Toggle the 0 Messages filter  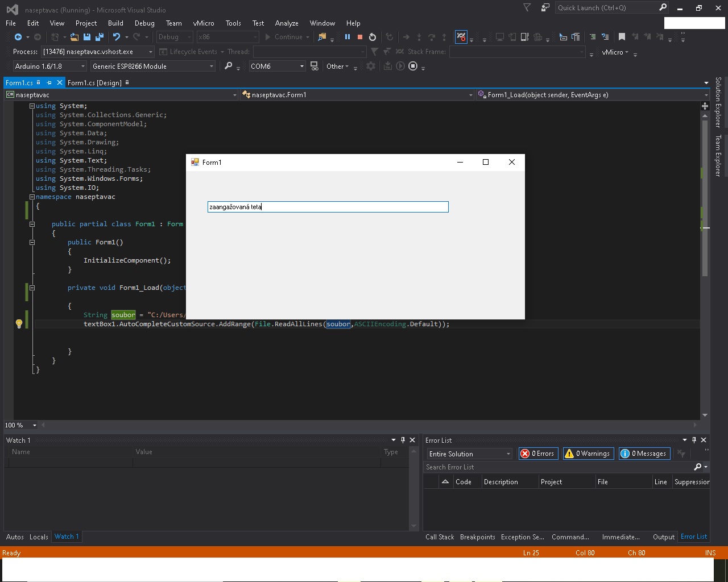644,454
